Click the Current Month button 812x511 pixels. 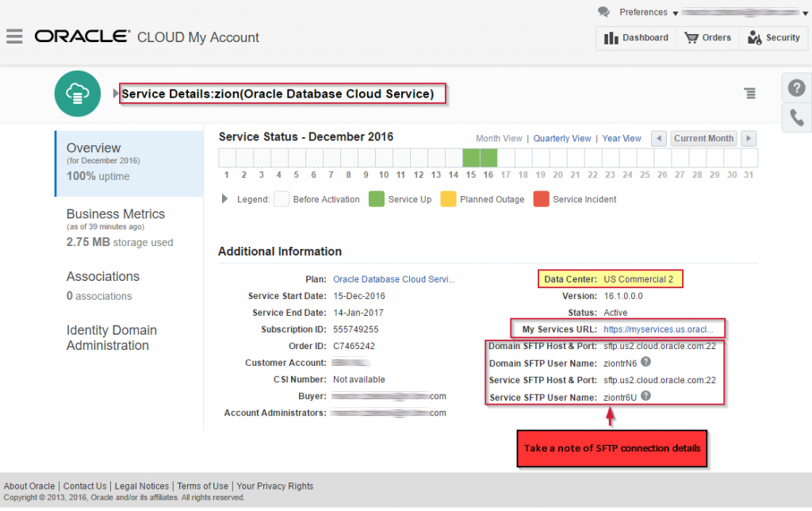(703, 138)
